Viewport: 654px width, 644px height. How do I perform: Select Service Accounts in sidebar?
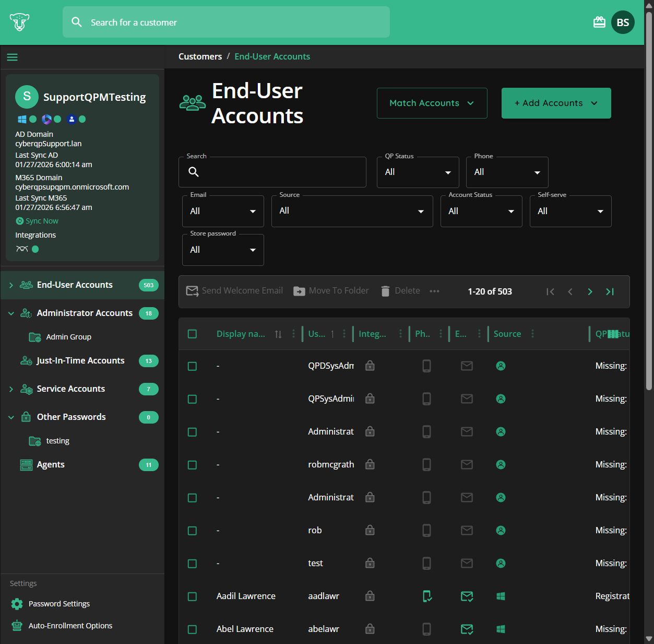click(x=70, y=389)
